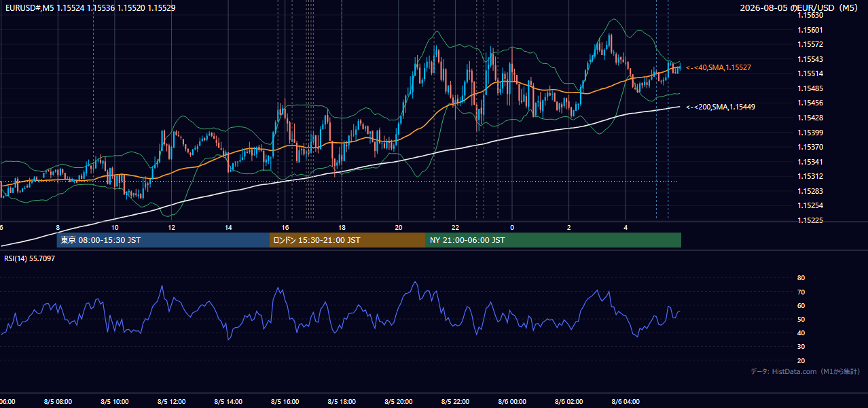Click bottom time axis label 8/5 22:00

pyautogui.click(x=456, y=402)
